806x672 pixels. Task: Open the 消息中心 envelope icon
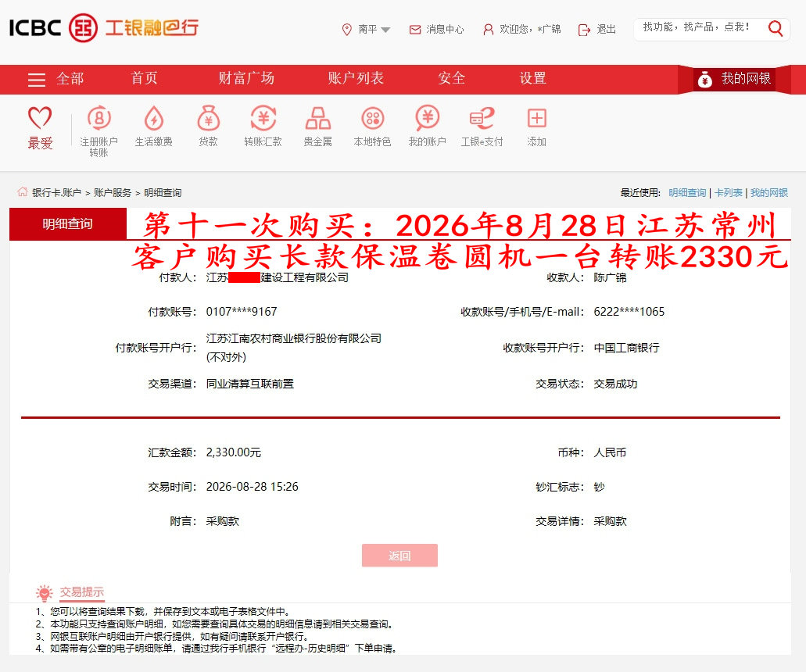[415, 30]
